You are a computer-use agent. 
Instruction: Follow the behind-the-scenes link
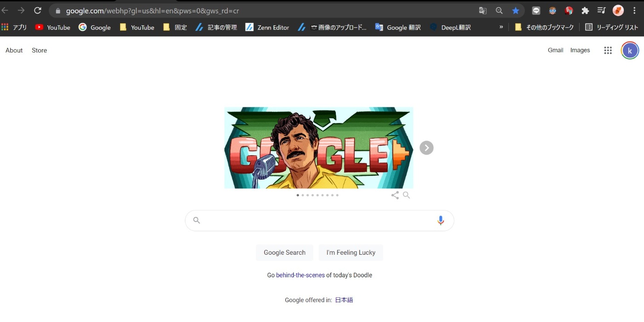point(300,275)
